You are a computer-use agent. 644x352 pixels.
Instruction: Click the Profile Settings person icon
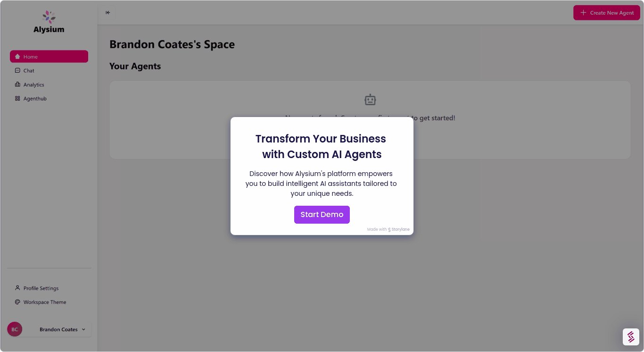coord(17,288)
